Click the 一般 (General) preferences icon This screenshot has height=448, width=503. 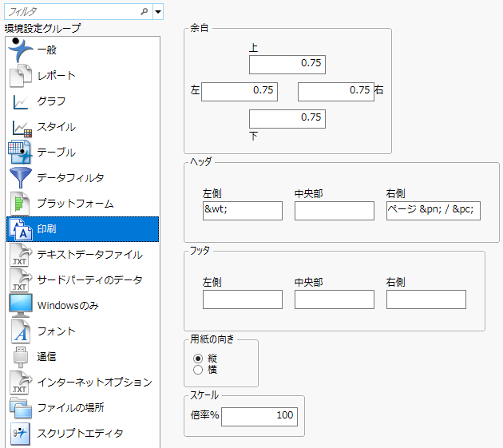(x=20, y=50)
